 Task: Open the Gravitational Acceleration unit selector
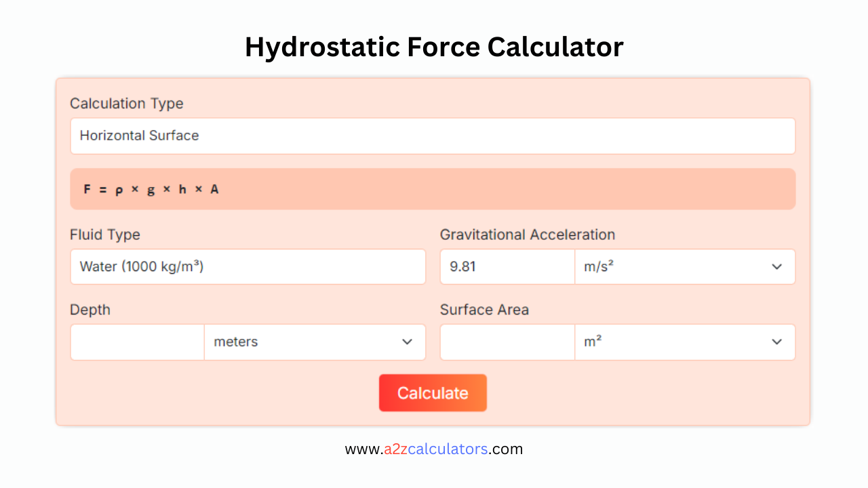[x=685, y=266]
